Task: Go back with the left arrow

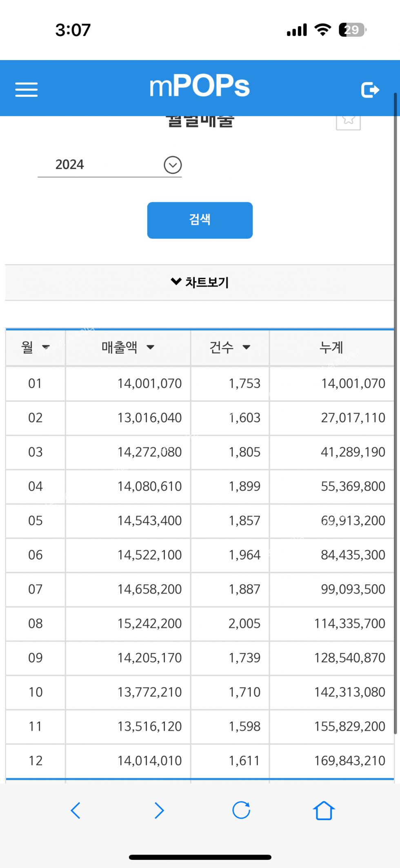Action: [76, 810]
